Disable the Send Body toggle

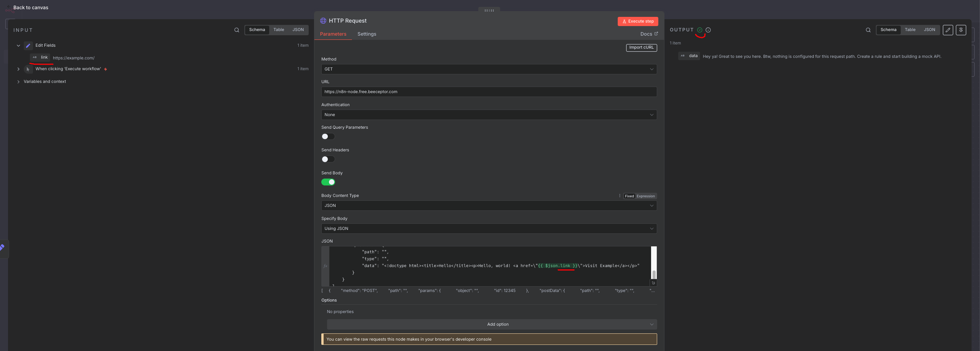coord(328,182)
